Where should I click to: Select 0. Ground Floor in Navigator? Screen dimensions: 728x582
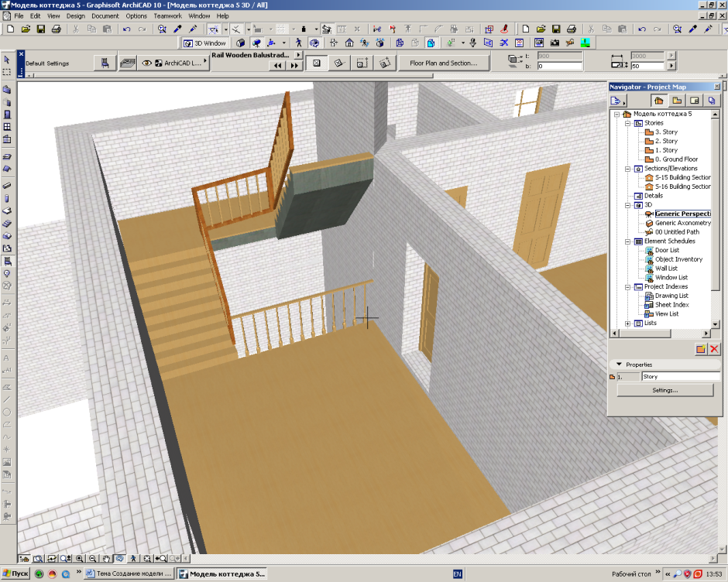point(676,159)
